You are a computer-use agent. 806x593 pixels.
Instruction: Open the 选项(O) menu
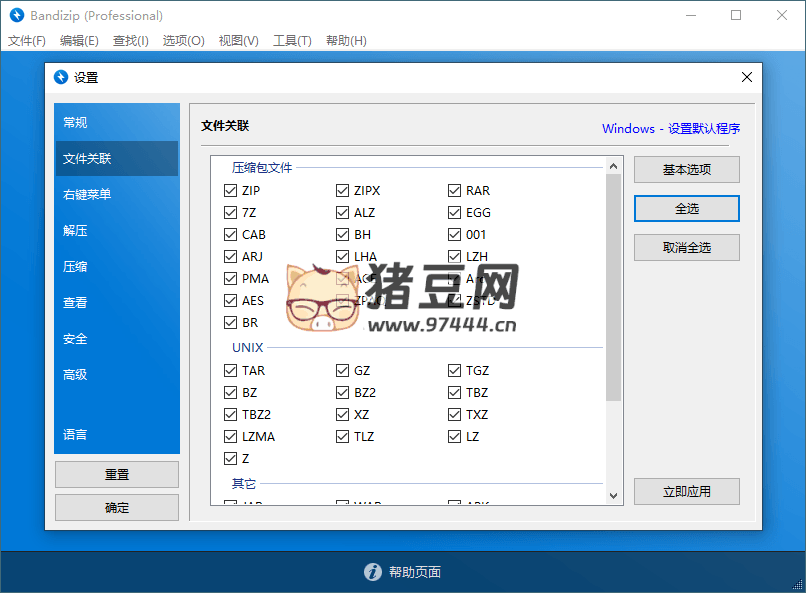183,41
